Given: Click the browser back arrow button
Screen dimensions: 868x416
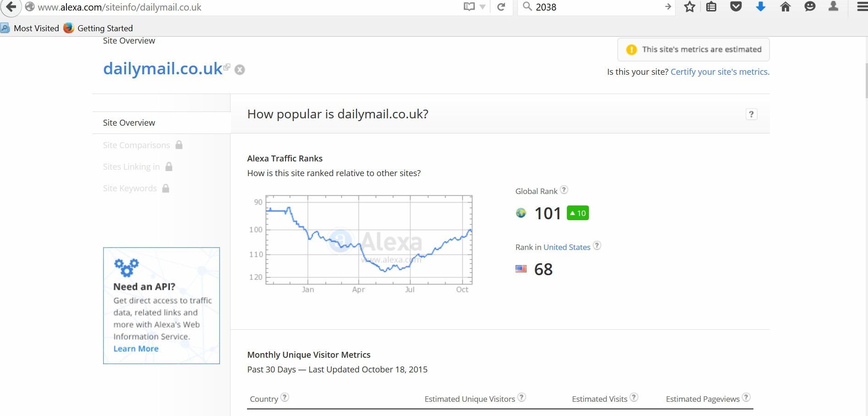Looking at the screenshot, I should [11, 7].
